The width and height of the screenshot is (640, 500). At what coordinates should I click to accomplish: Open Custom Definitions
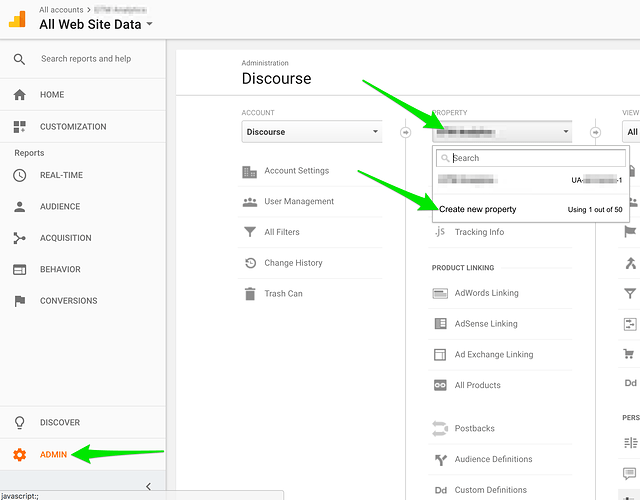[x=491, y=490]
